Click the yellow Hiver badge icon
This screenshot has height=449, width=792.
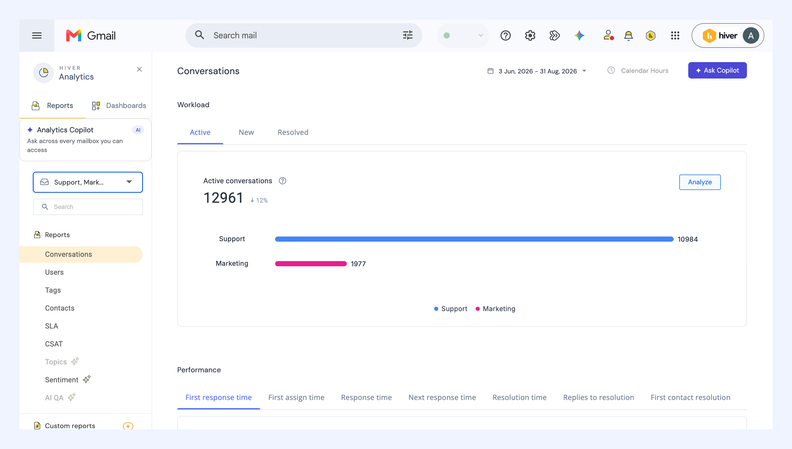[x=651, y=35]
